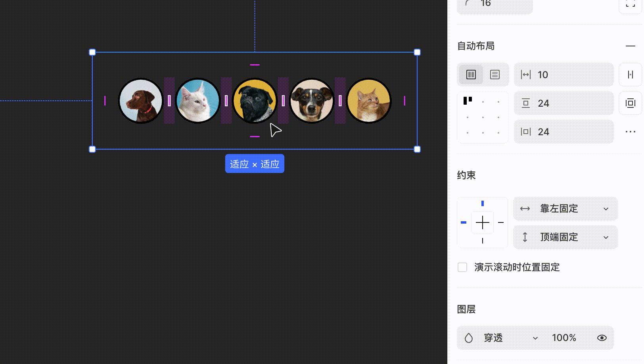This screenshot has width=644, height=364.
Task: Open blend mode dropdown 穿透
Action: [511, 338]
